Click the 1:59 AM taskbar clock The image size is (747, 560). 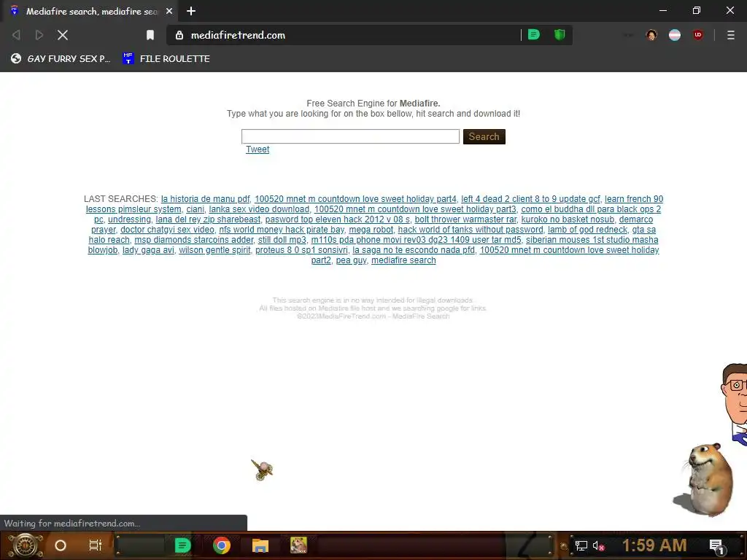click(x=654, y=545)
